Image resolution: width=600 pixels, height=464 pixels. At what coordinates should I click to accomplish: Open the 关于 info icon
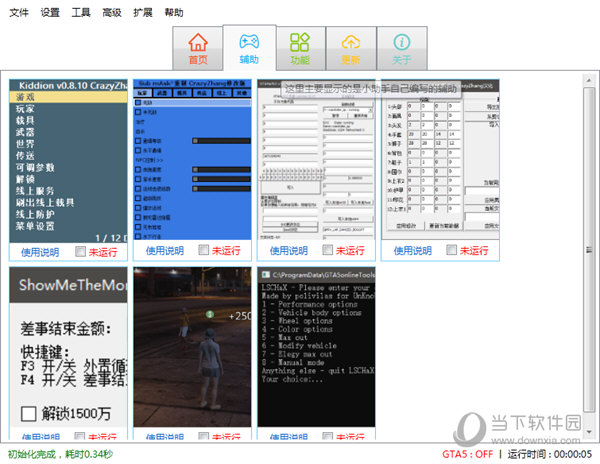(x=402, y=48)
